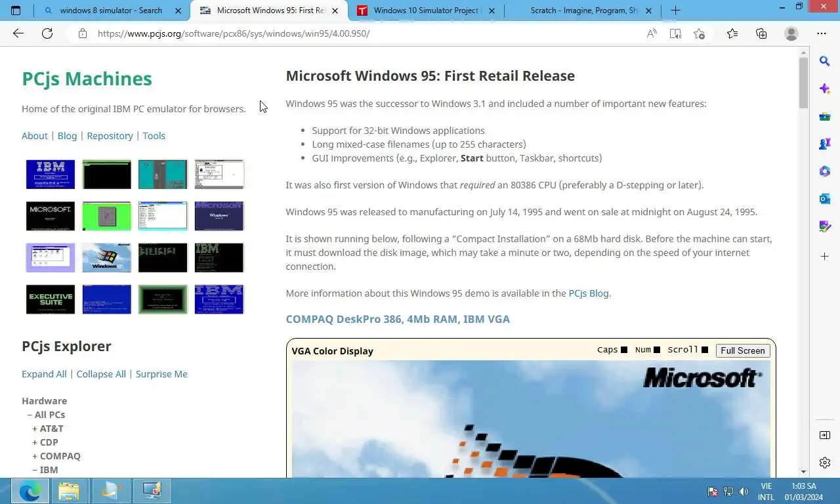Refresh the current page

click(x=47, y=33)
